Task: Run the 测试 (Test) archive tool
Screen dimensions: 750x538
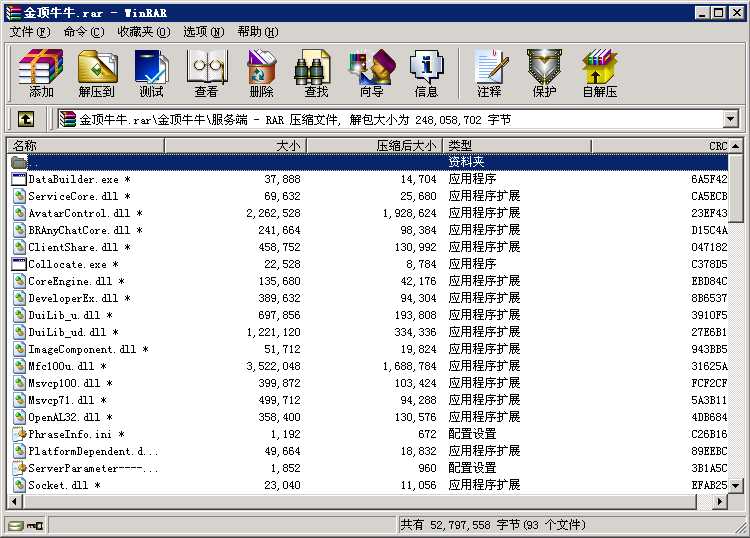Action: coord(151,73)
